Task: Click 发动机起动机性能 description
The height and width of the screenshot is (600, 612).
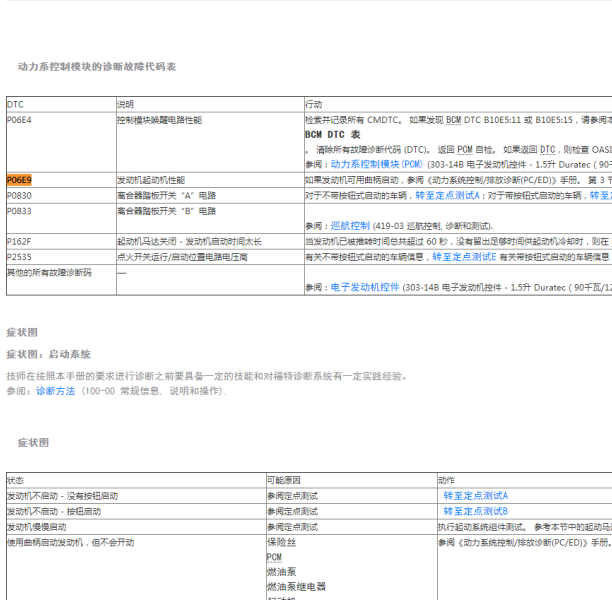Action: point(151,180)
